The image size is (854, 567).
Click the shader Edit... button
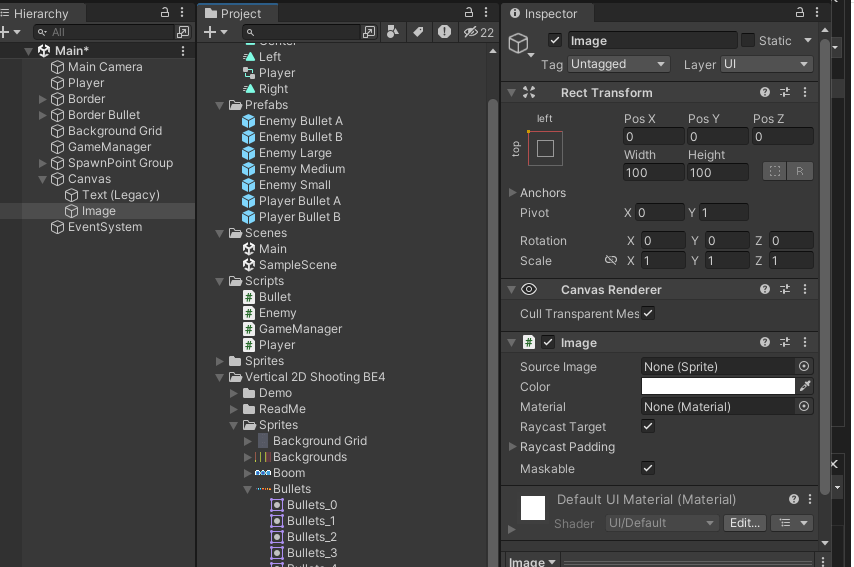pos(745,523)
